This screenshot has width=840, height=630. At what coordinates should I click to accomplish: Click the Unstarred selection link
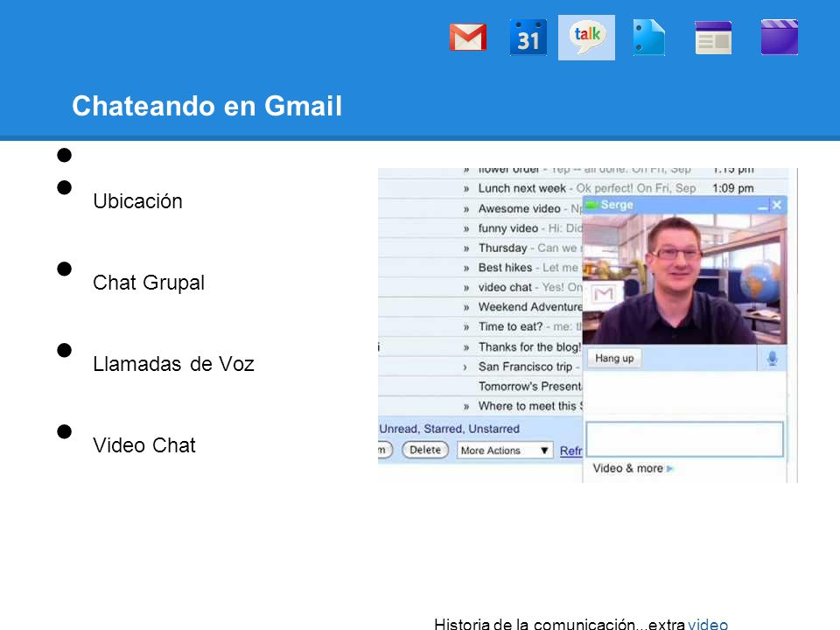493,429
